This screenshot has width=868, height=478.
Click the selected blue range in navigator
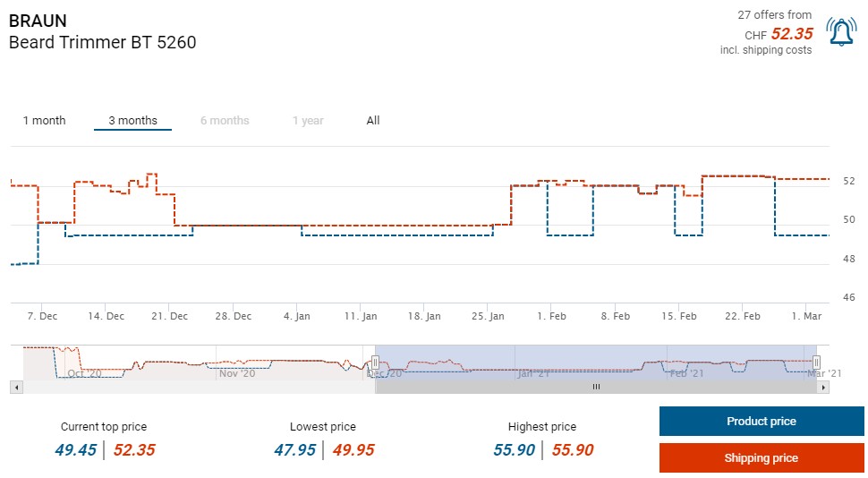coord(595,362)
